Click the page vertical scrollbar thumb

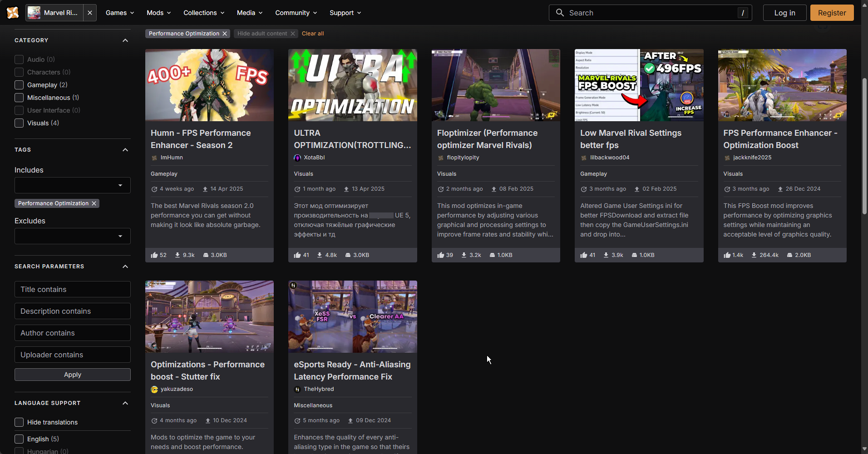[864, 146]
